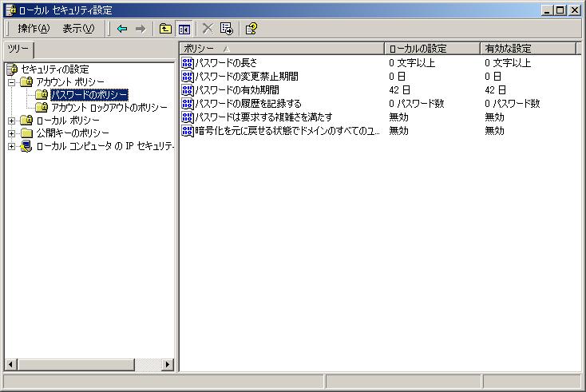The image size is (586, 392).
Task: Click the アカウント ポリシー folder icon
Action: [x=26, y=82]
